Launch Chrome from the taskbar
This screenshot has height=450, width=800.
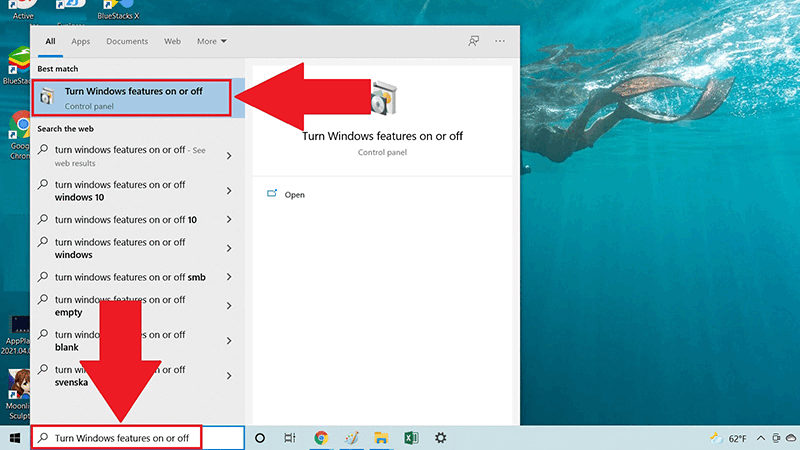(x=321, y=438)
